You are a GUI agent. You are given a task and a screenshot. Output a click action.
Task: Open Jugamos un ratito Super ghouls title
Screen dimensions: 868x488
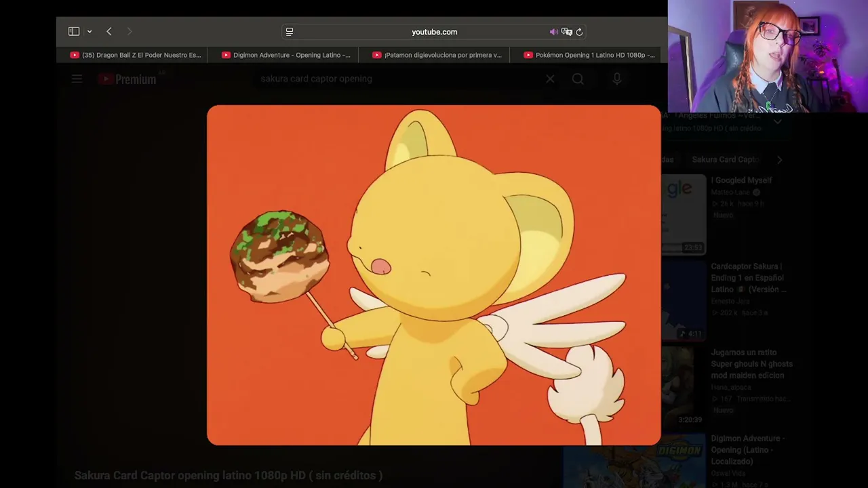coord(751,364)
